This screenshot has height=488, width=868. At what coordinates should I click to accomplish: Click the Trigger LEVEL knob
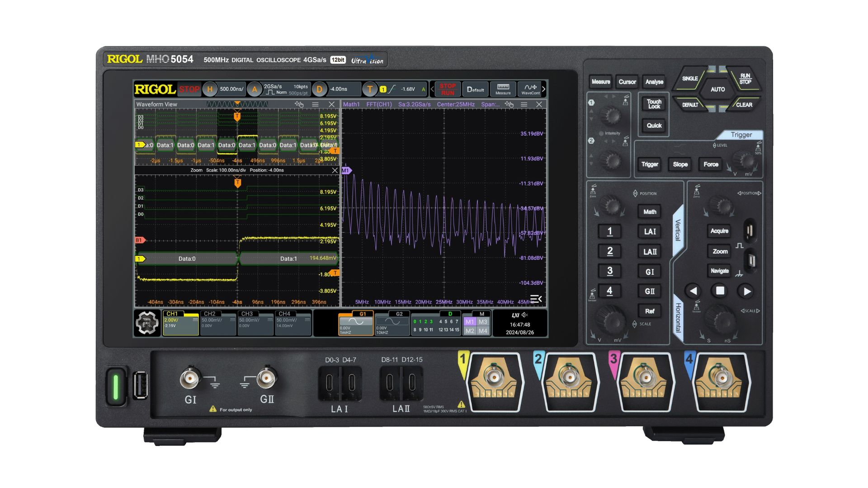[743, 161]
